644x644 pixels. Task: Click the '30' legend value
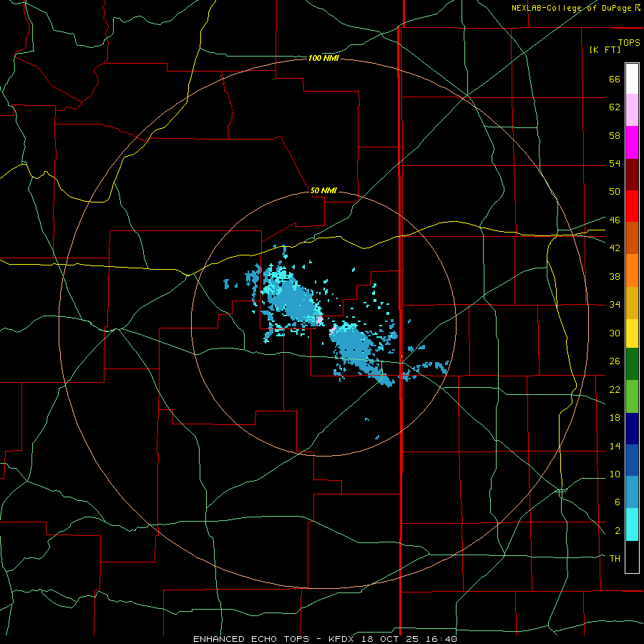[x=615, y=333]
